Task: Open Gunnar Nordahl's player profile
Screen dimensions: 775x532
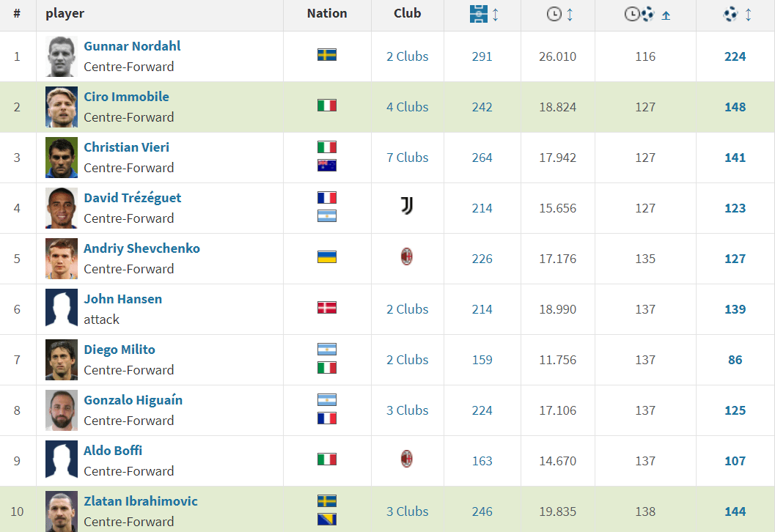Action: click(132, 45)
